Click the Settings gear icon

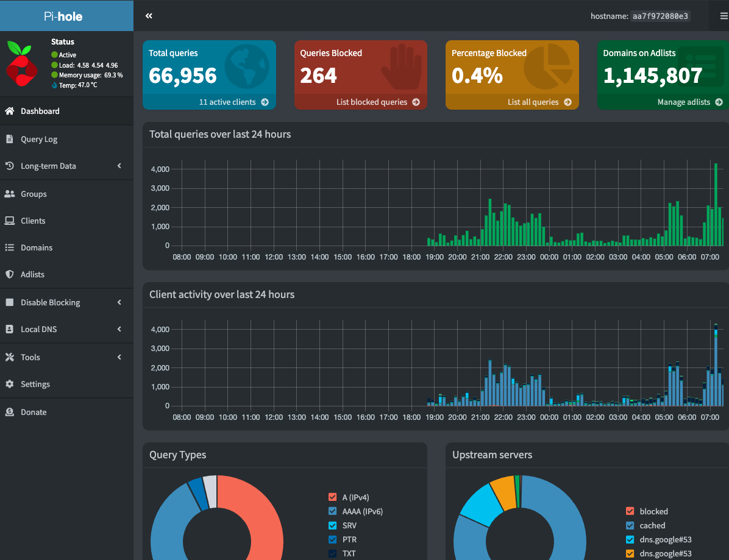click(9, 384)
